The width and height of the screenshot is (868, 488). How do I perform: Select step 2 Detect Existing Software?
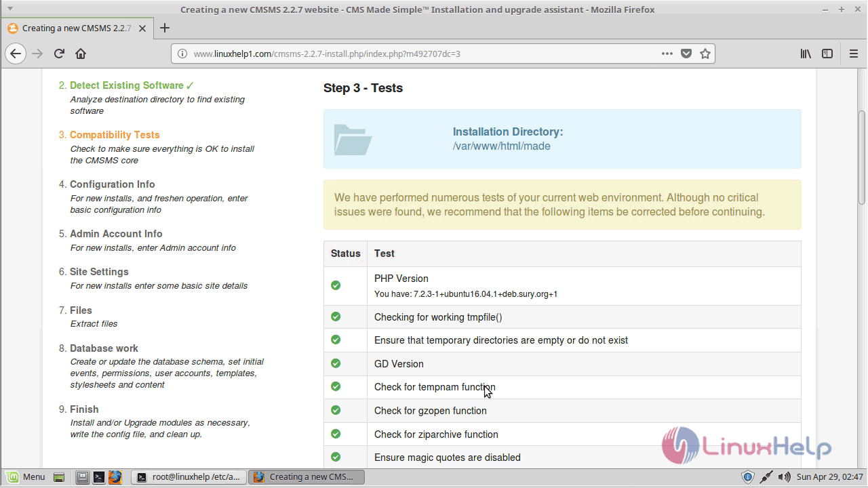tap(126, 85)
